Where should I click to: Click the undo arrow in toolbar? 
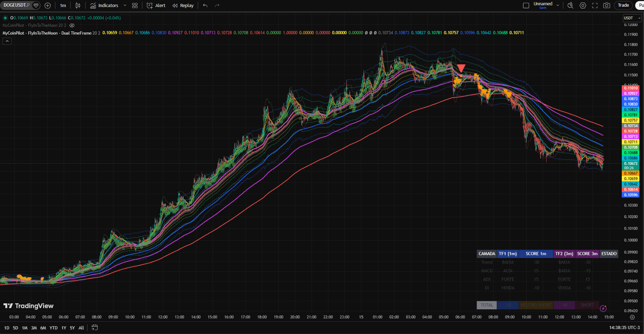click(205, 6)
